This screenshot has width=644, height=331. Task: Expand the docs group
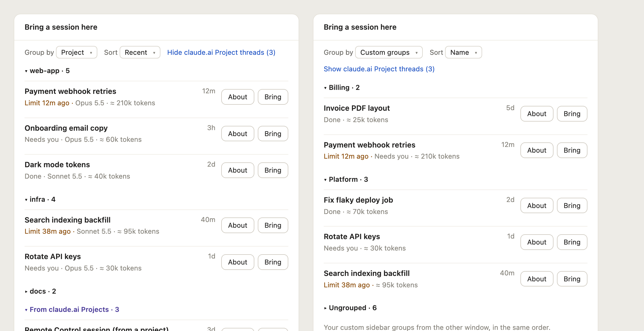40,291
